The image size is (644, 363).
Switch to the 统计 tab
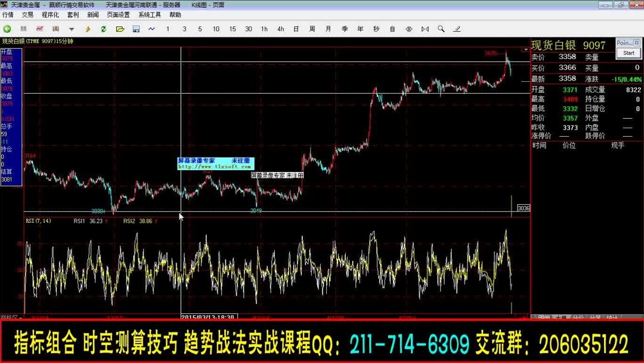point(612,317)
